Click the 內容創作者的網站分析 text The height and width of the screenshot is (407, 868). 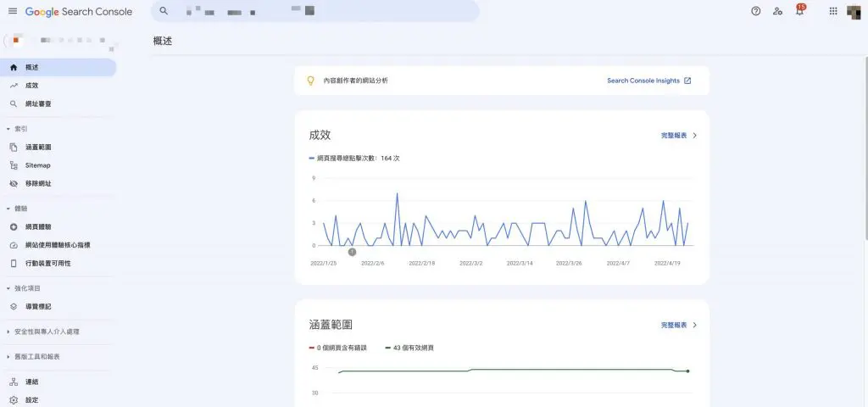coord(355,81)
